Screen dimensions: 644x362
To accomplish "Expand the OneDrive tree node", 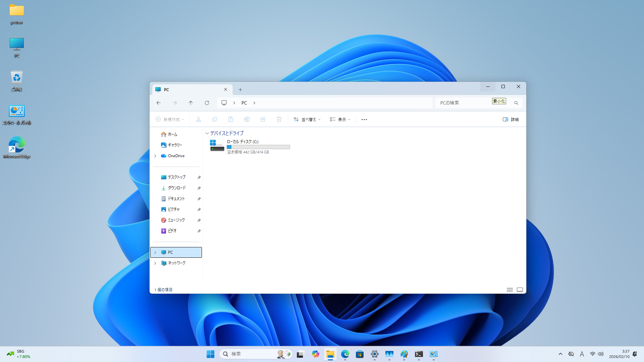I will (155, 156).
